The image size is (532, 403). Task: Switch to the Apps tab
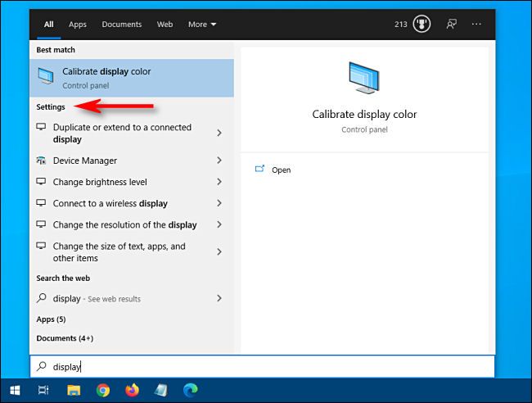pos(78,25)
